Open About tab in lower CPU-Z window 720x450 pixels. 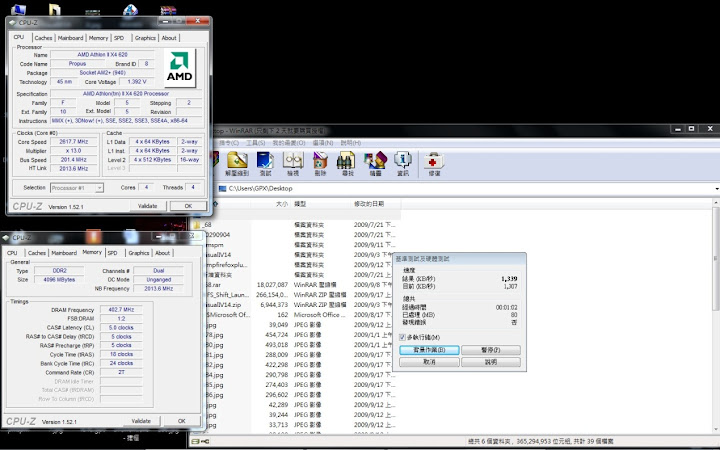(x=163, y=253)
